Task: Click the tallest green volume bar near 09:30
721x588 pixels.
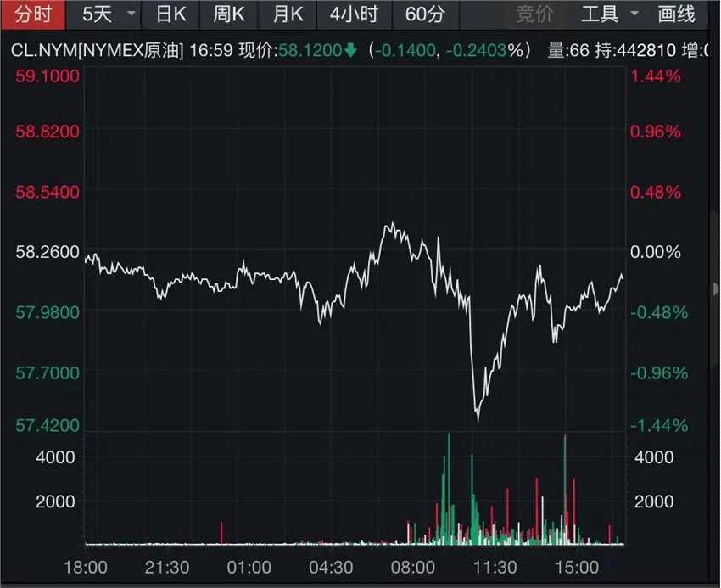Action: pyautogui.click(x=450, y=489)
